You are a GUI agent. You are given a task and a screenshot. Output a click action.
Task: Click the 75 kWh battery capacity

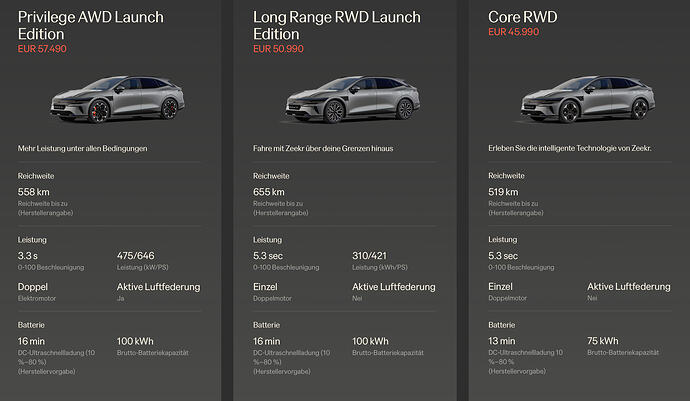(602, 340)
